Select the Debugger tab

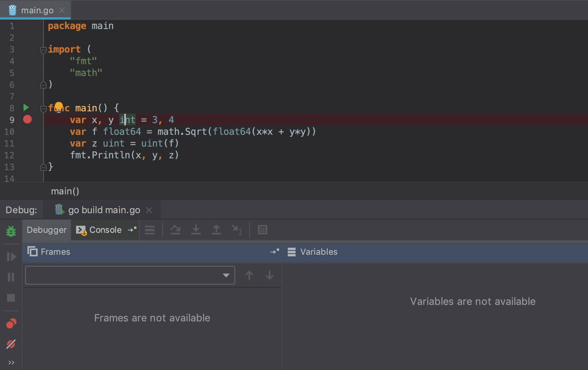47,230
